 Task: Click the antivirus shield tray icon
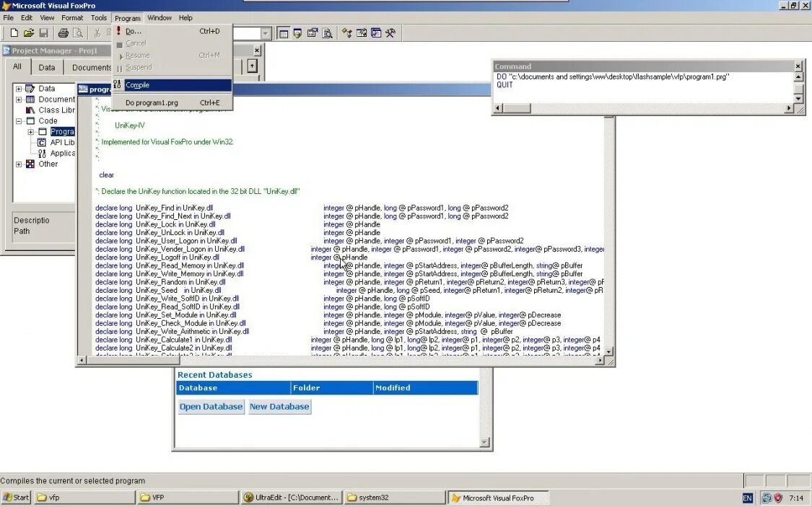coord(778,498)
